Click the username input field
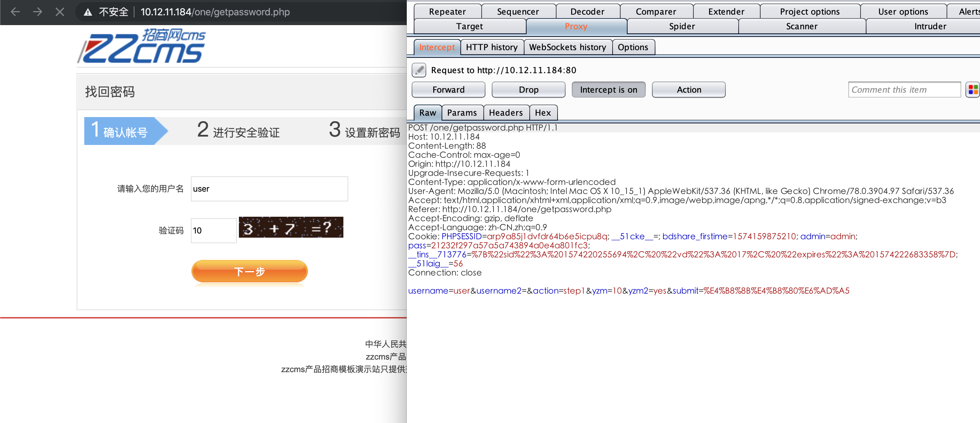Viewport: 980px width, 423px height. coord(269,189)
